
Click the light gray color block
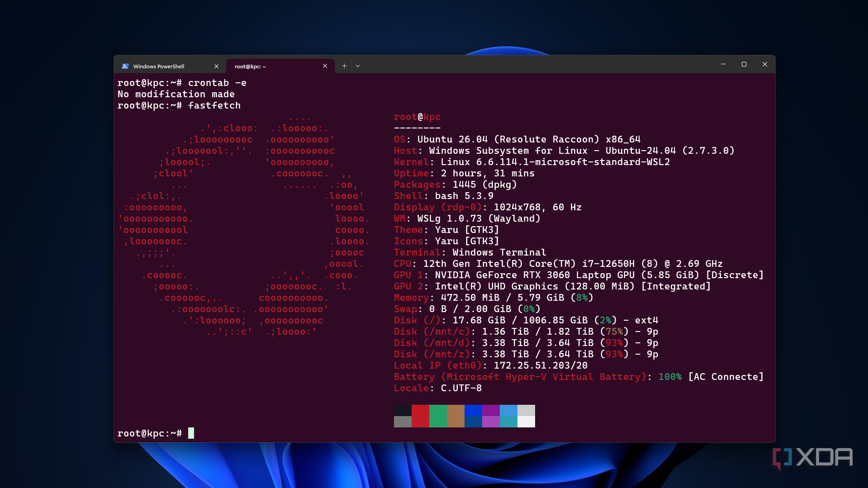526,410
